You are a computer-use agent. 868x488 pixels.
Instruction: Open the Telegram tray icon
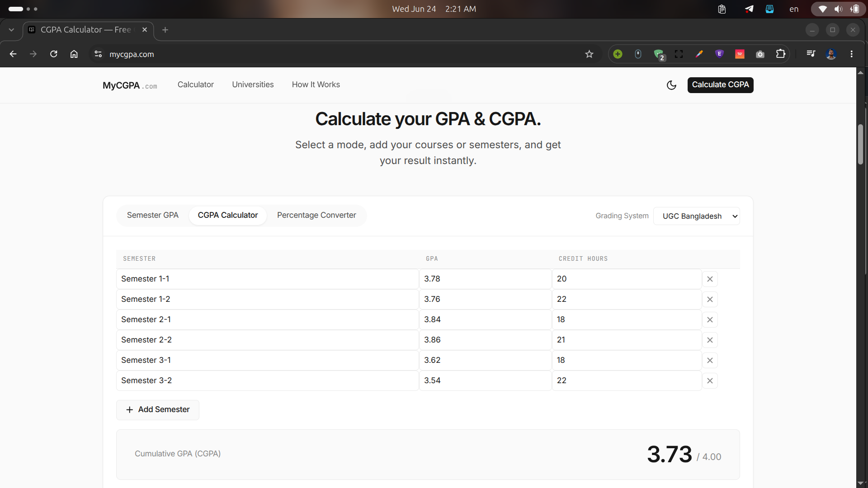pos(749,9)
